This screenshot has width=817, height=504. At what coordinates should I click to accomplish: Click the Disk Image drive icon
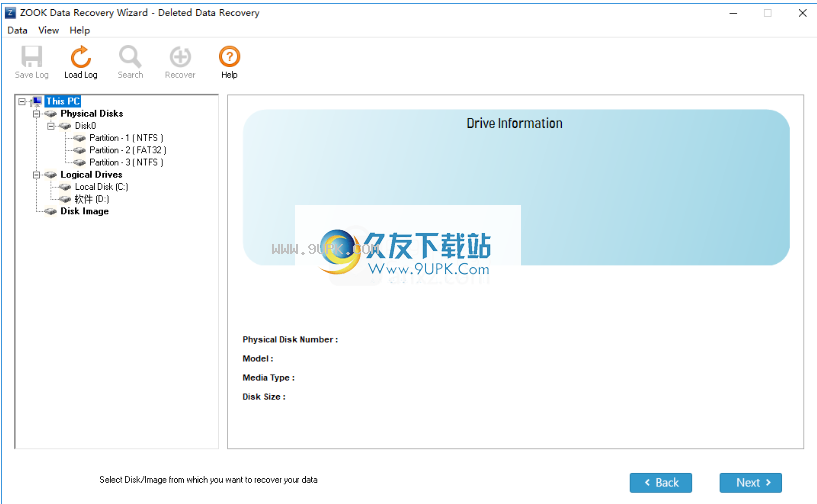tap(51, 211)
